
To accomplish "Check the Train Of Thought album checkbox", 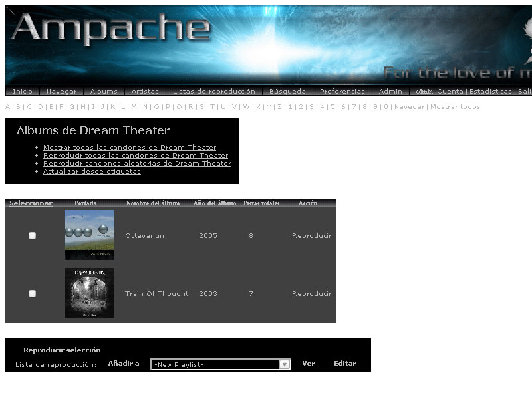I will (x=32, y=293).
